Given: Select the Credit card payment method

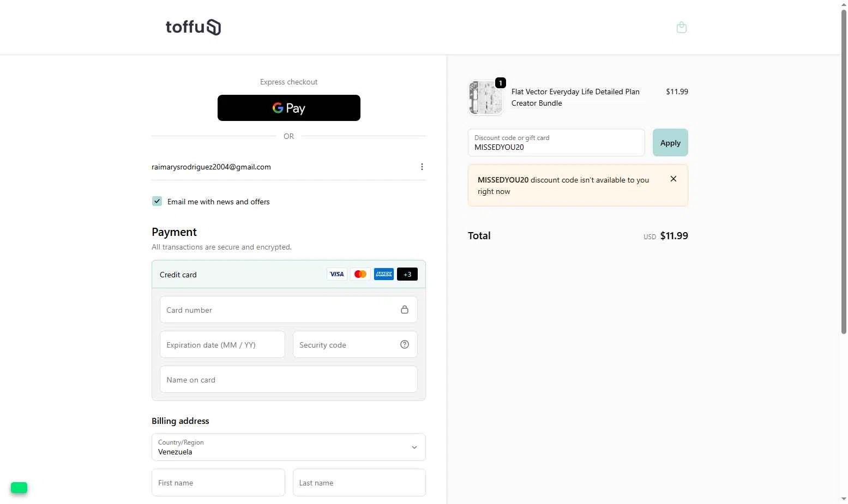Looking at the screenshot, I should 288,274.
